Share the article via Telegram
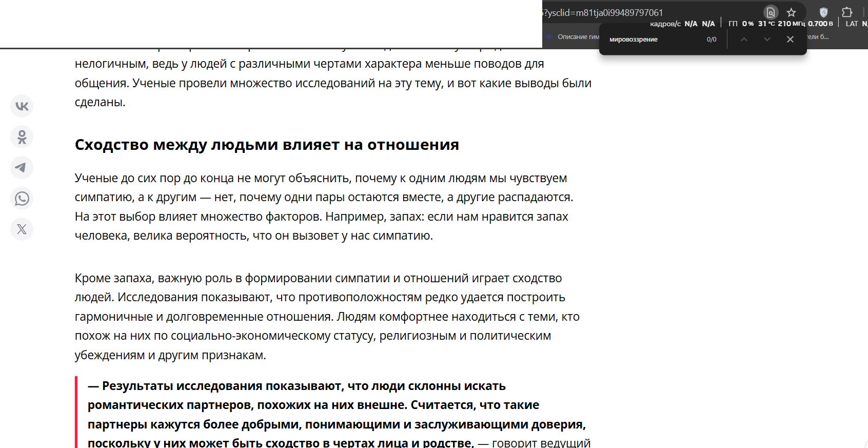The width and height of the screenshot is (868, 448). coord(22,168)
